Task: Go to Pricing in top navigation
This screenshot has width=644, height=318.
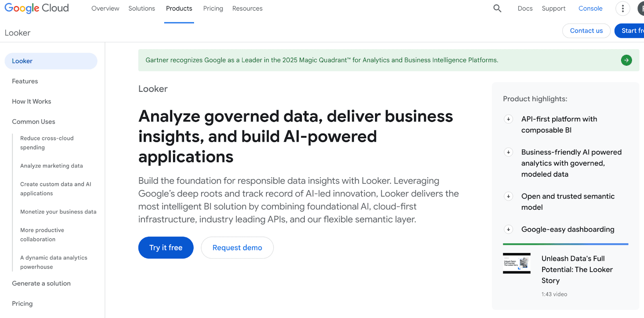Action: [x=213, y=8]
